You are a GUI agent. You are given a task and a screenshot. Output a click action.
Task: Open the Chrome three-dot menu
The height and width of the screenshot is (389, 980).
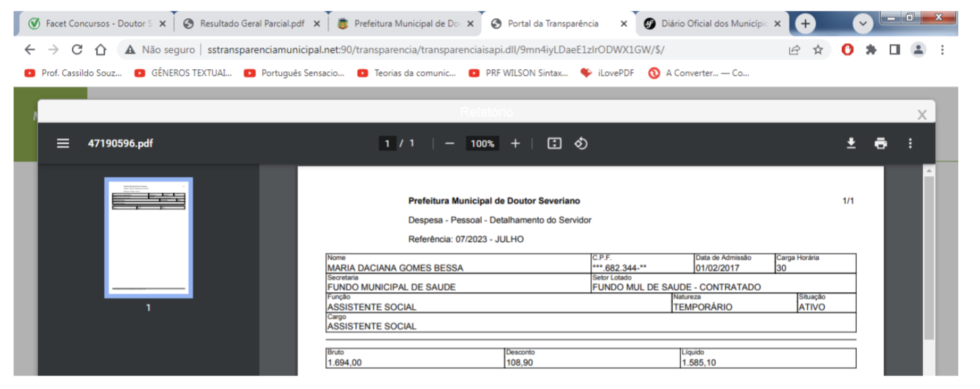pyautogui.click(x=942, y=49)
